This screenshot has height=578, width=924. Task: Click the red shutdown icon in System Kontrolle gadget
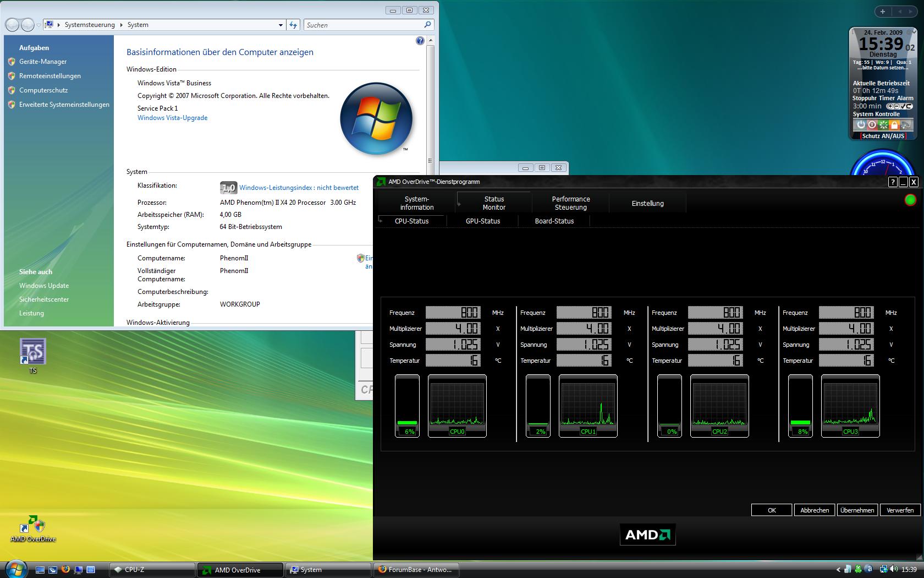point(872,125)
